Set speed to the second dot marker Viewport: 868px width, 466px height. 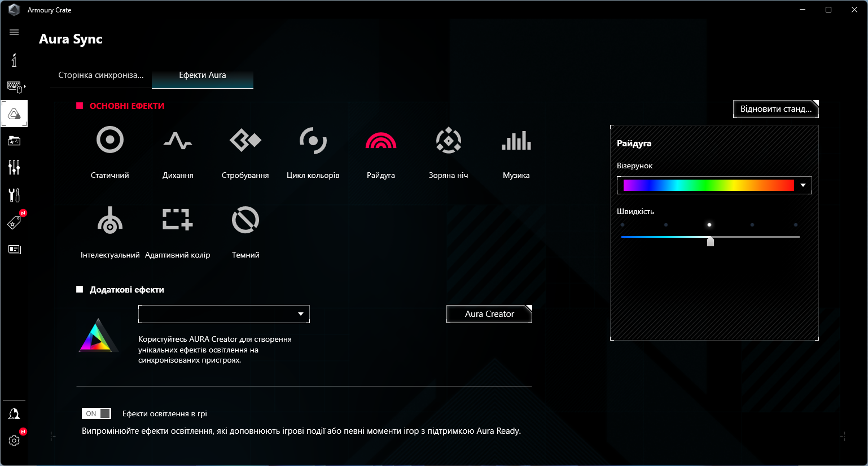pyautogui.click(x=666, y=225)
